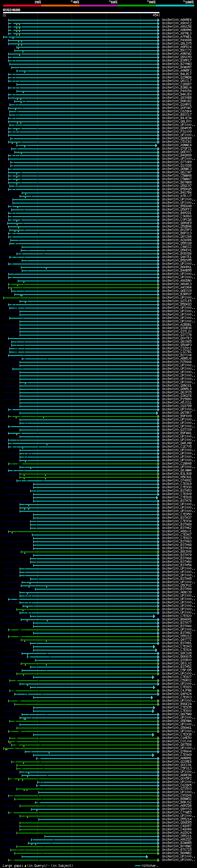Select hit label UniRef100_P49688
Viewport: 197px width, 868px height.
(177, 40)
